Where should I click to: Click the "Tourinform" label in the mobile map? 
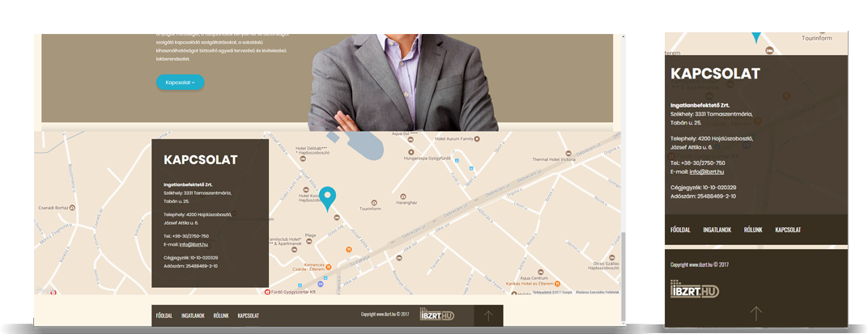817,38
